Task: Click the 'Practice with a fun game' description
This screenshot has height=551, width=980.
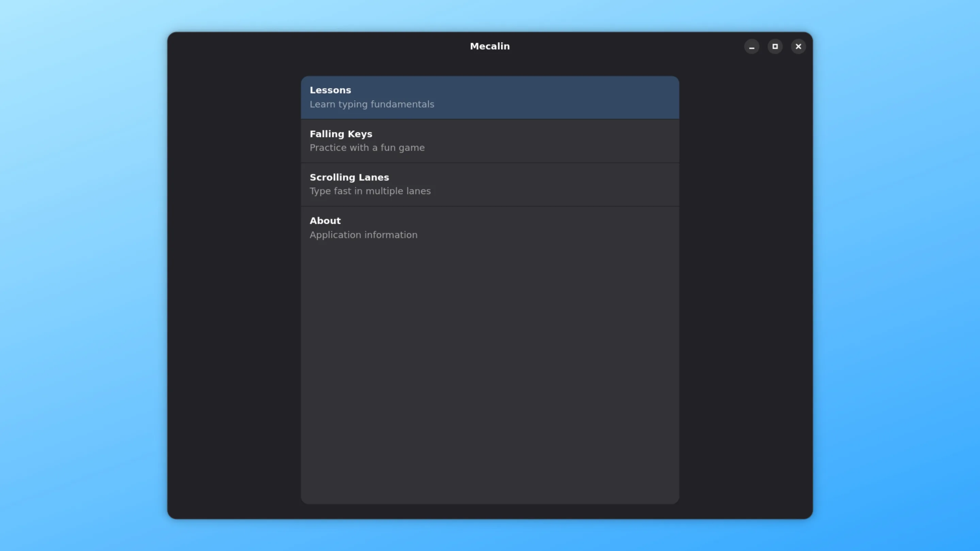Action: click(x=367, y=148)
